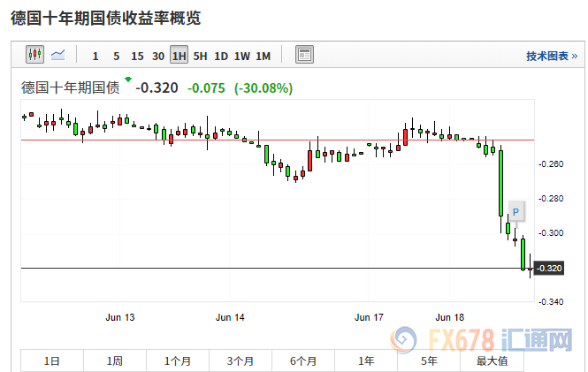Click the -0.300 axis value
Image resolution: width=588 pixels, height=372 pixels.
tap(551, 233)
